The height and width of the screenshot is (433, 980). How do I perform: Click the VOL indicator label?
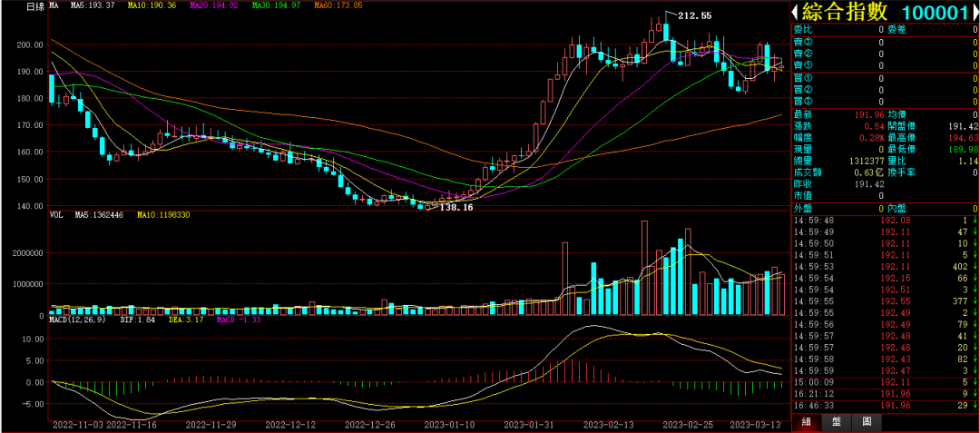(x=54, y=215)
